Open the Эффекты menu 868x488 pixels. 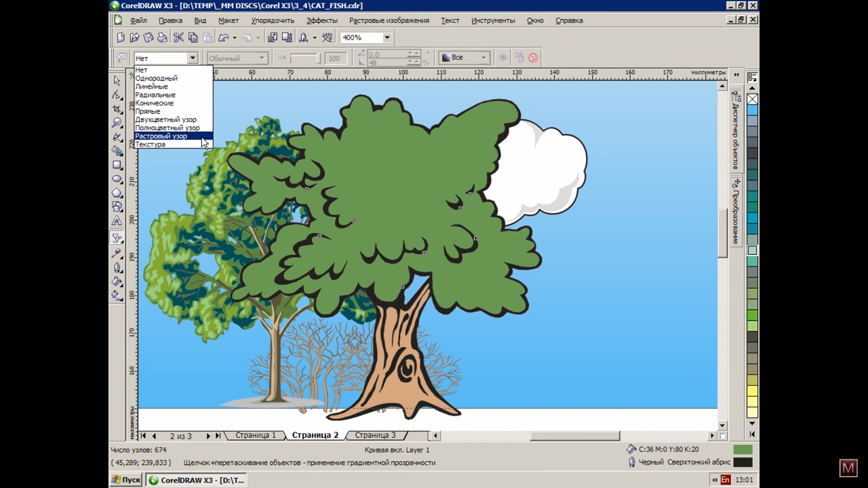pyautogui.click(x=321, y=20)
